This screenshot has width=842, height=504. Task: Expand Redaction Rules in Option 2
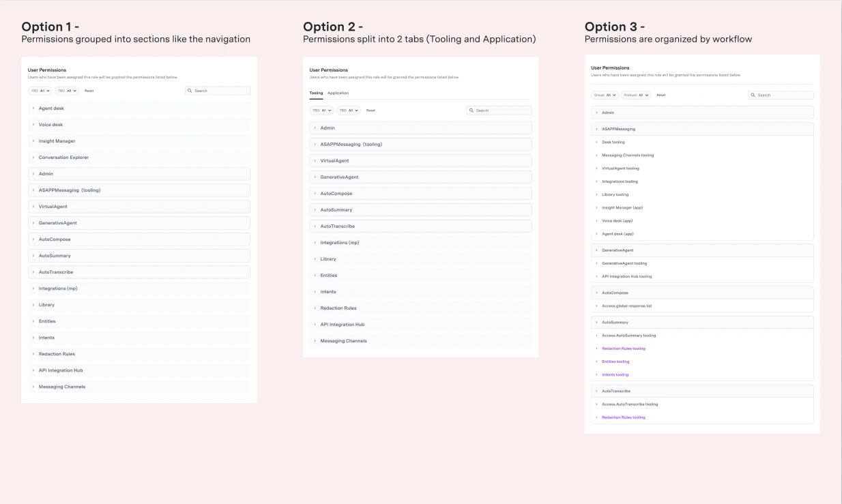pyautogui.click(x=420, y=308)
